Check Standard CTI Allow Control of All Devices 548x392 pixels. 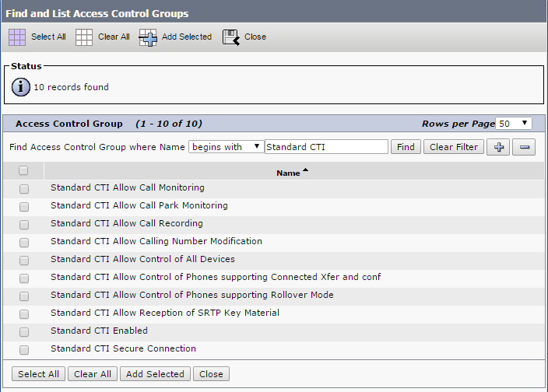(24, 260)
